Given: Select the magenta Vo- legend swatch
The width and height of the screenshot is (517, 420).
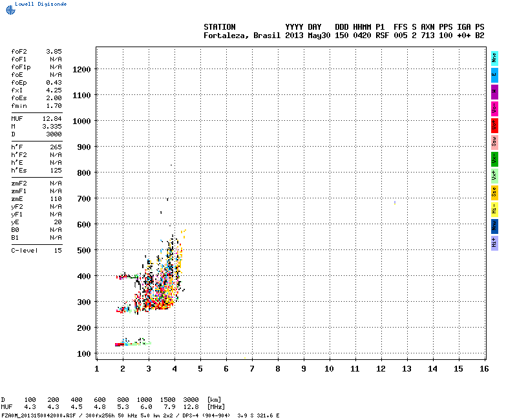Looking at the screenshot, I should pyautogui.click(x=494, y=109).
